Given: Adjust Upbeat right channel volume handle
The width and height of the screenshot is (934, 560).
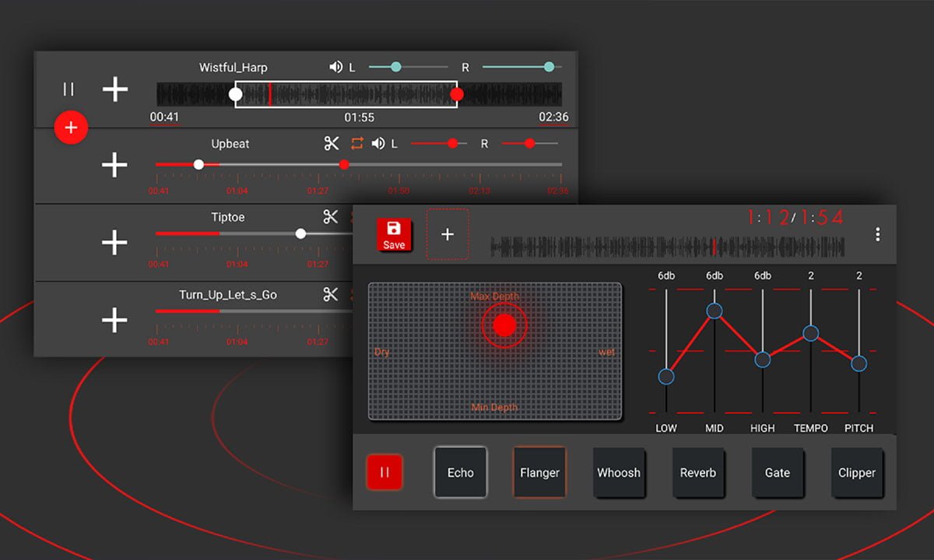Looking at the screenshot, I should (x=530, y=143).
